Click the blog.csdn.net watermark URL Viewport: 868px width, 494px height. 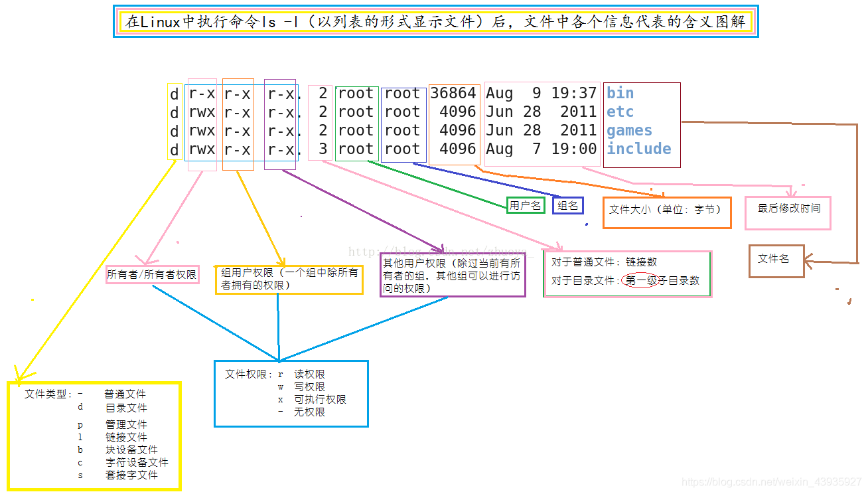tap(771, 482)
